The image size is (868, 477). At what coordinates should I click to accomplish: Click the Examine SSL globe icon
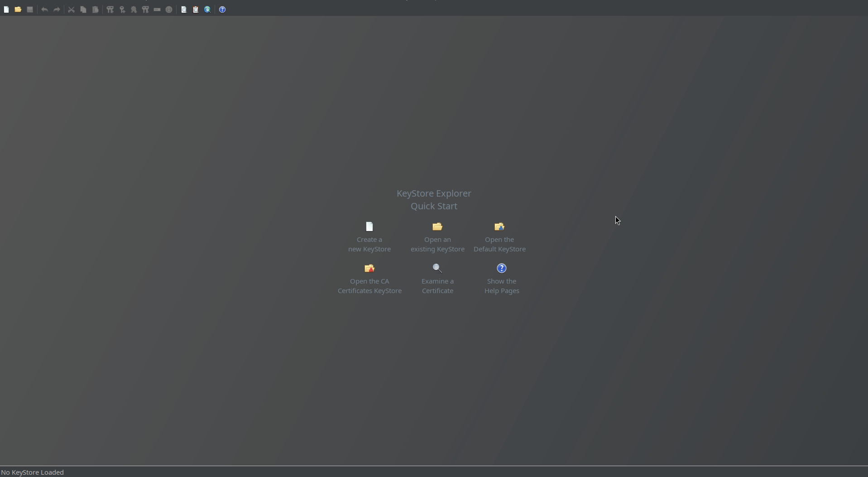pyautogui.click(x=207, y=10)
